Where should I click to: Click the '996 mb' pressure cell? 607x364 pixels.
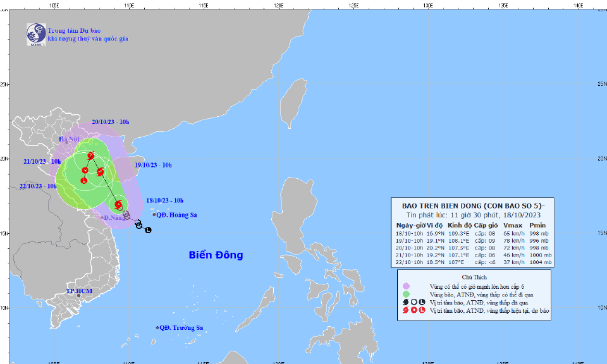tap(539, 241)
